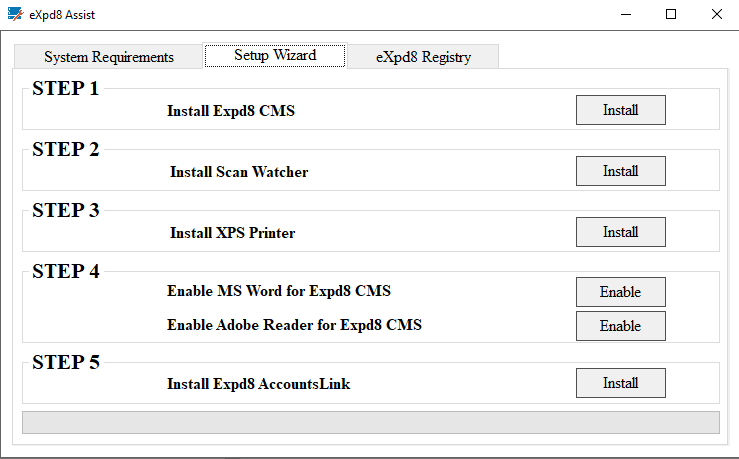
Task: Click the empty progress bar at bottom
Action: tap(370, 422)
